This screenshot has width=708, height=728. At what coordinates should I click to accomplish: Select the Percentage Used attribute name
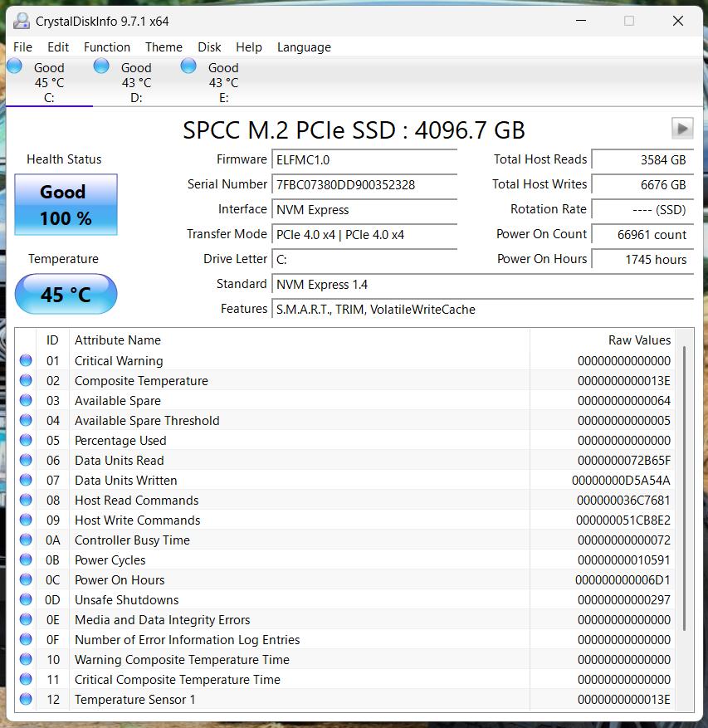pyautogui.click(x=120, y=441)
